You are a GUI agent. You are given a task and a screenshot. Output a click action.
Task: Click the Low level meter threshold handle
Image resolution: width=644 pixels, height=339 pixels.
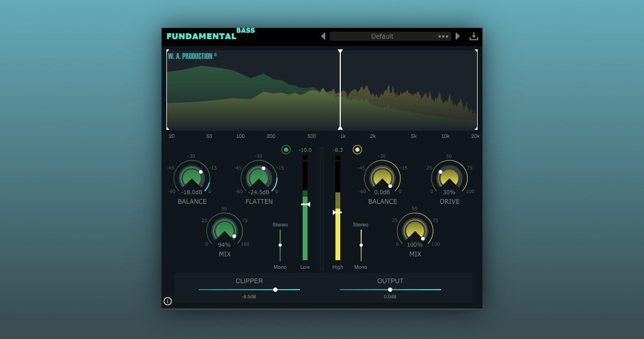(305, 204)
